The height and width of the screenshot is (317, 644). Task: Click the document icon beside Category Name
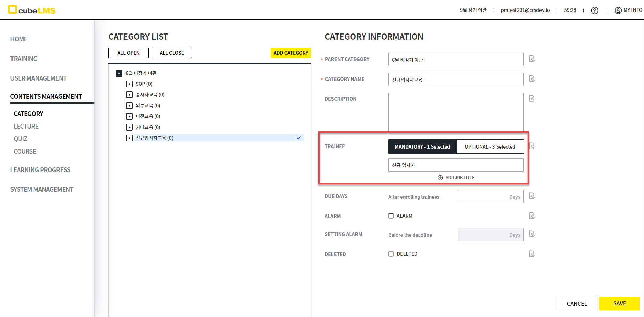532,79
